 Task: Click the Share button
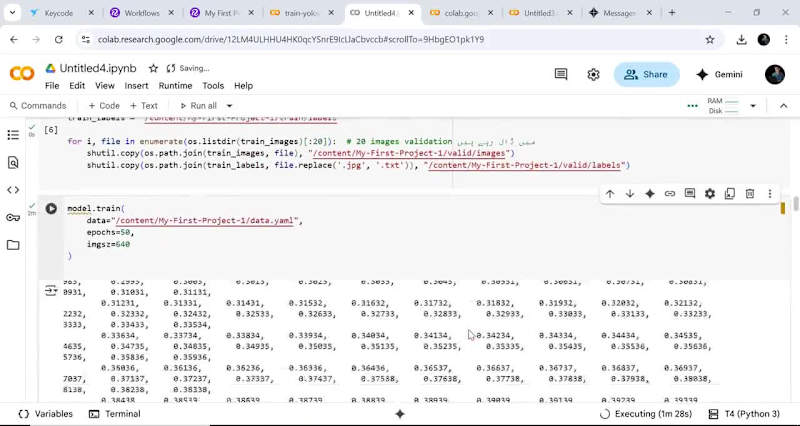click(646, 74)
